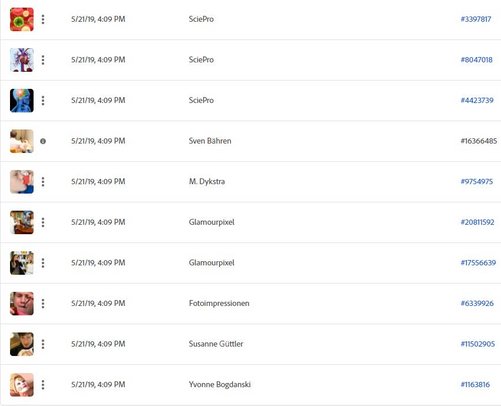Image resolution: width=501 pixels, height=406 pixels.
Task: Open three-dot menu for Glamourpixel #20811592
Action: (43, 222)
